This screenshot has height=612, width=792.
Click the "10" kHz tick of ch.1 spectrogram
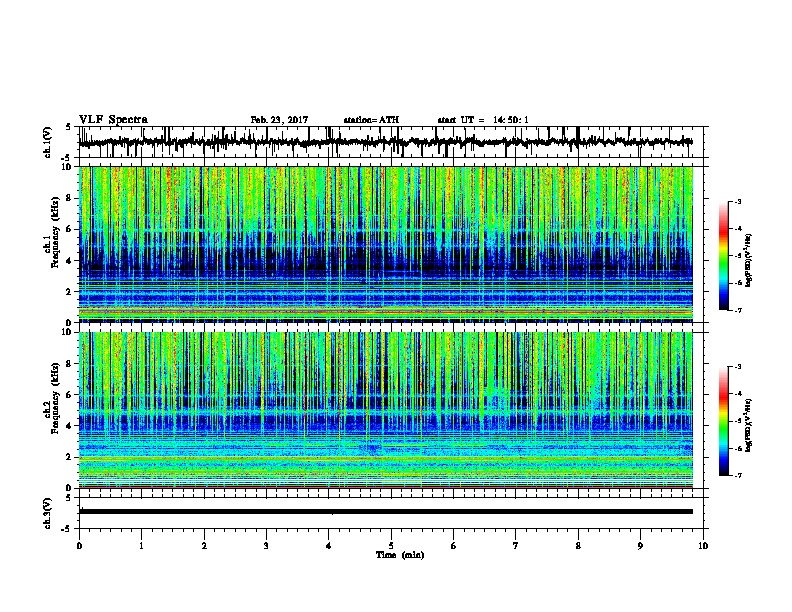pyautogui.click(x=67, y=167)
